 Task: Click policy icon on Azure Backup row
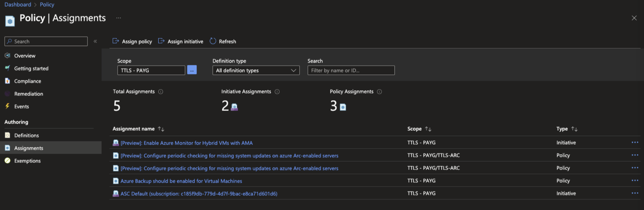point(116,181)
